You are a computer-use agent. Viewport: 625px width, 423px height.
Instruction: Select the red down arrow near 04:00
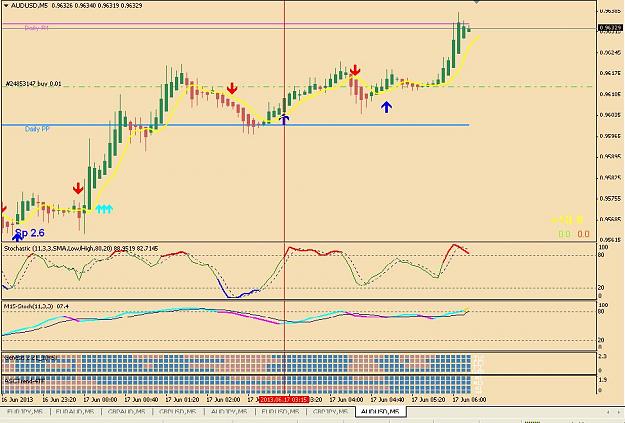[355, 70]
